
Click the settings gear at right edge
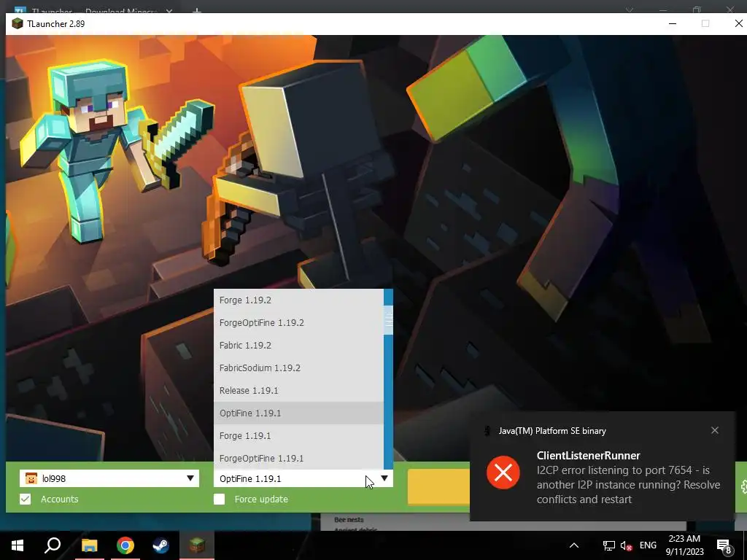click(744, 486)
